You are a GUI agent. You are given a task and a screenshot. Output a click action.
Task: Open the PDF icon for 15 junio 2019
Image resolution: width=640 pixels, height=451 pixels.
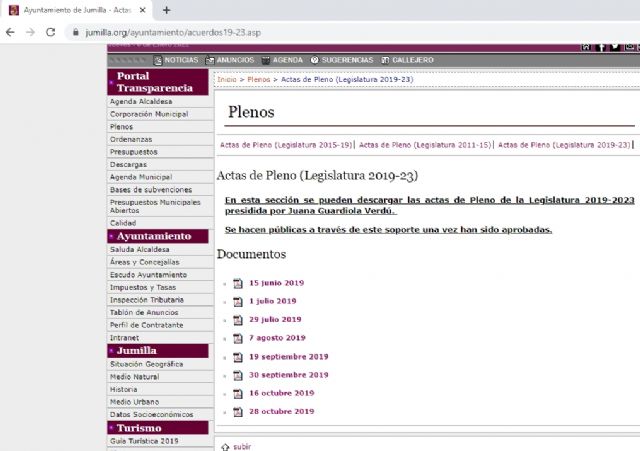click(x=238, y=283)
